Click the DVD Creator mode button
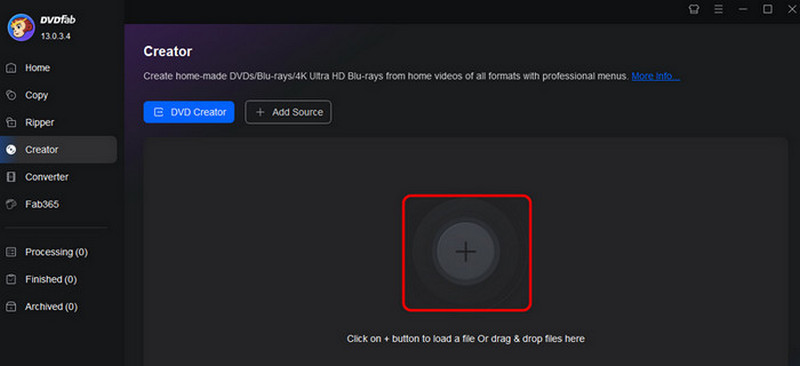Screen dimensions: 800x366 click(189, 112)
